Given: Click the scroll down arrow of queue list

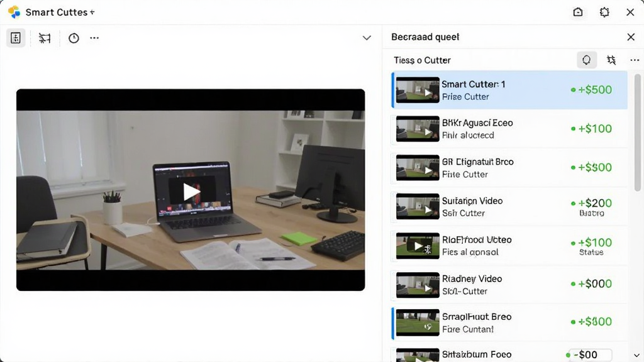Looking at the screenshot, I should click(636, 356).
